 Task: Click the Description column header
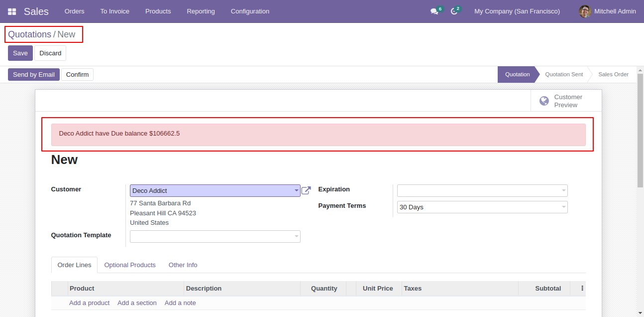242,289
